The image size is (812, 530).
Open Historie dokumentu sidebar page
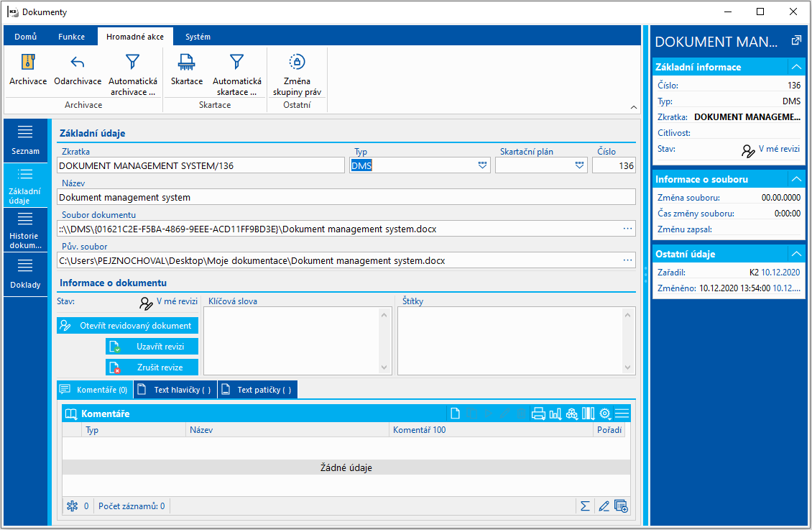click(x=25, y=230)
